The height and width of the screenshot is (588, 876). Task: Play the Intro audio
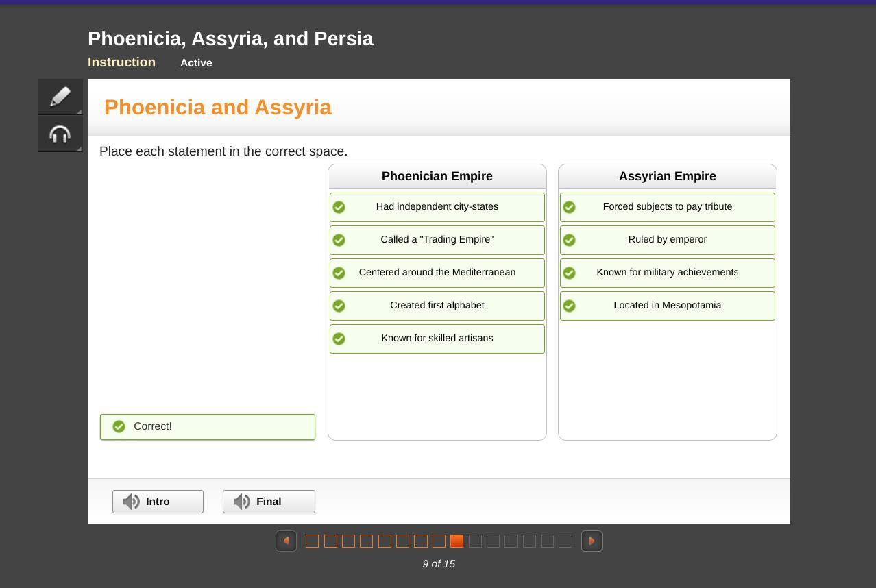158,502
